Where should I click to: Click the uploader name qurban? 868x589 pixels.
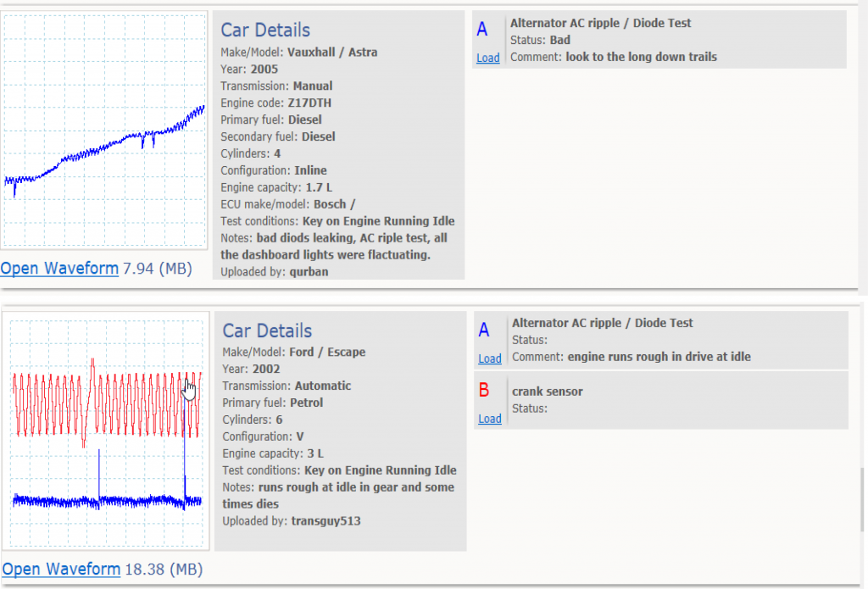[x=308, y=272]
